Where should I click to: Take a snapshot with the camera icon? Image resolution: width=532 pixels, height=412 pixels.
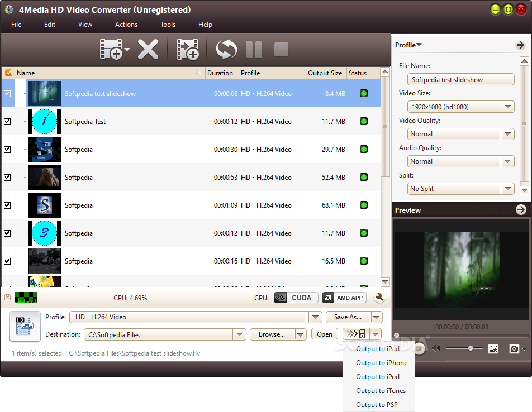click(x=514, y=349)
